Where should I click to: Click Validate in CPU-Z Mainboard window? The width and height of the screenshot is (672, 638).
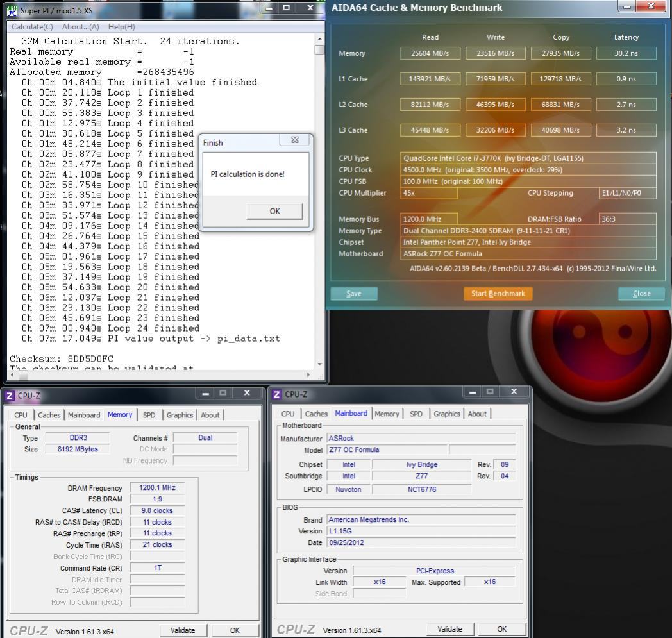450,629
